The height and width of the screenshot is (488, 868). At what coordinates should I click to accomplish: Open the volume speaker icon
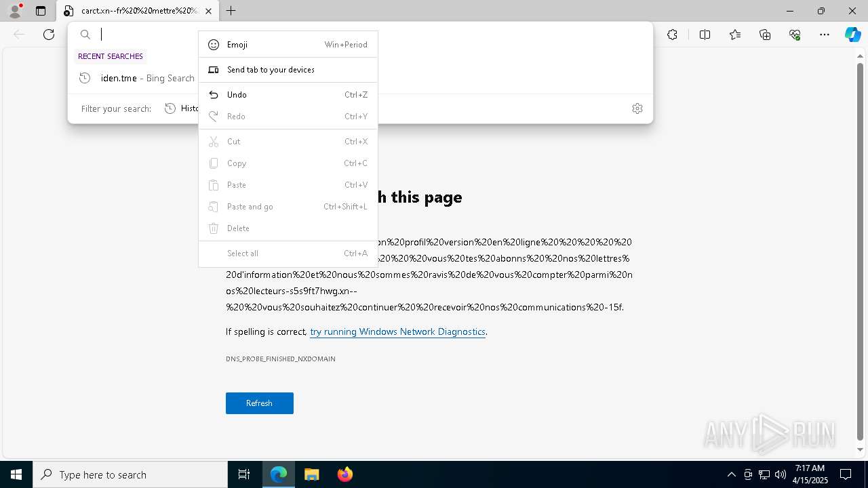click(x=781, y=474)
